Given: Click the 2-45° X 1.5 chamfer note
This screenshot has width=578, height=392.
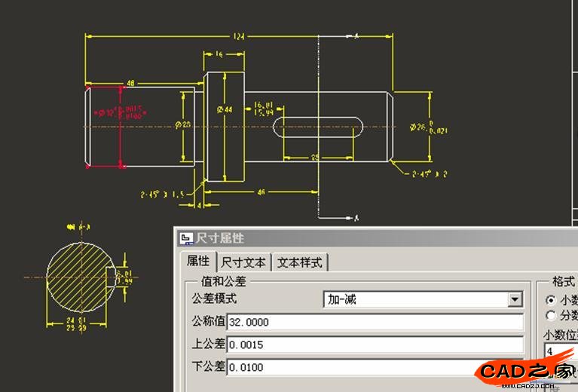Looking at the screenshot, I should pos(162,194).
